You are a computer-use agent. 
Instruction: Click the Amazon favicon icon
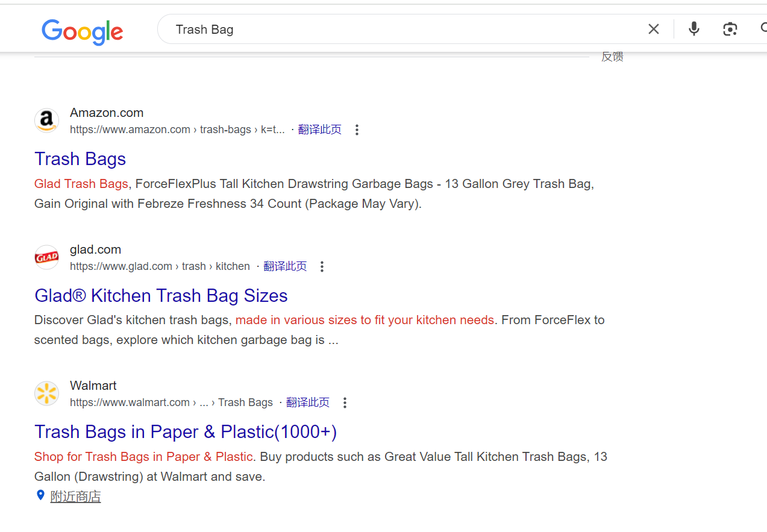(46, 121)
